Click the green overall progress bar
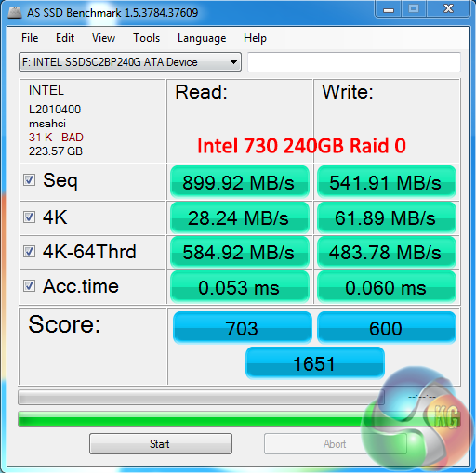476x473 pixels. tap(239, 419)
